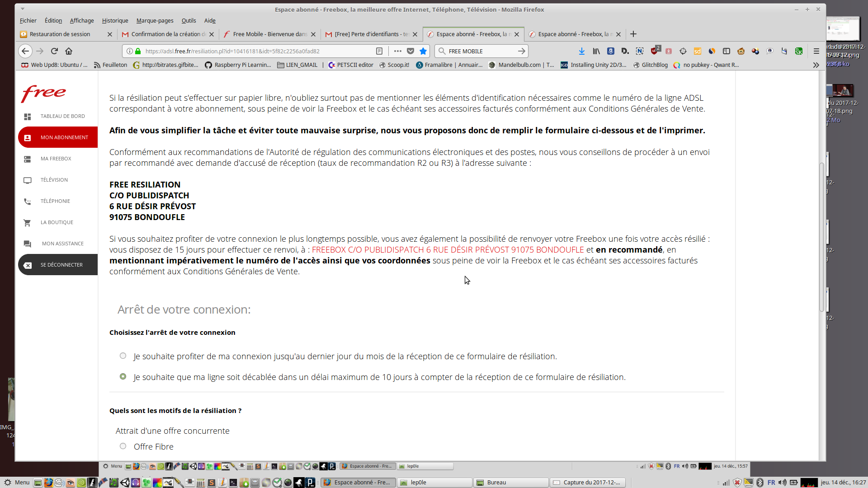The image size is (868, 488).
Task: Expand list-all-tabs arrow at top left
Action: coord(23,9)
